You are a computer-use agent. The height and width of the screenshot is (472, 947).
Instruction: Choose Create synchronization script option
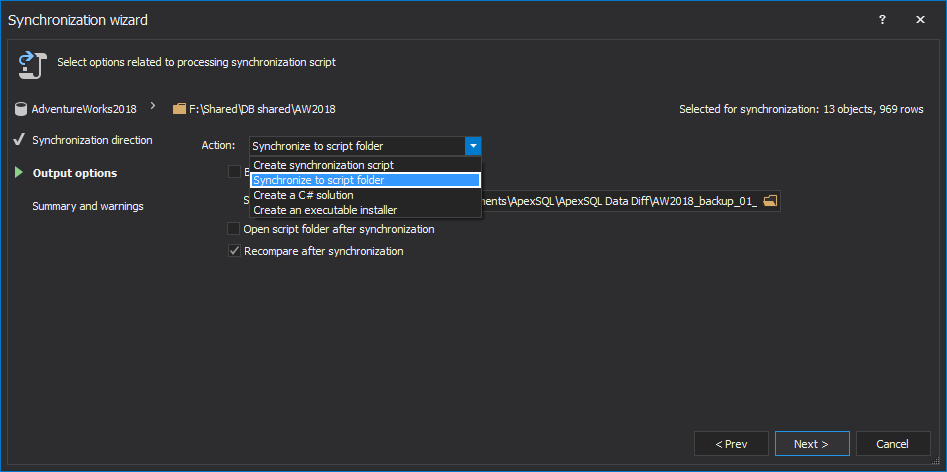click(x=323, y=165)
